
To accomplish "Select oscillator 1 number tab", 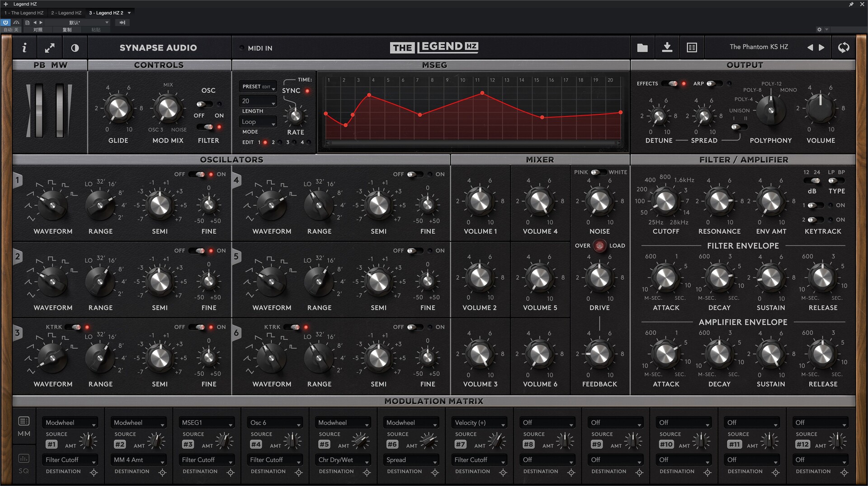I will (x=18, y=180).
